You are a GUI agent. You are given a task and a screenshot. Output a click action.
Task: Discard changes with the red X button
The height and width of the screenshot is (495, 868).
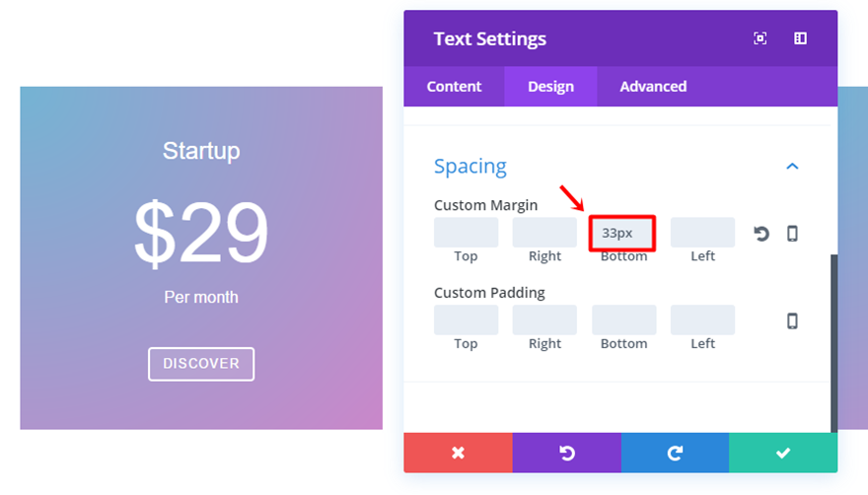point(458,453)
